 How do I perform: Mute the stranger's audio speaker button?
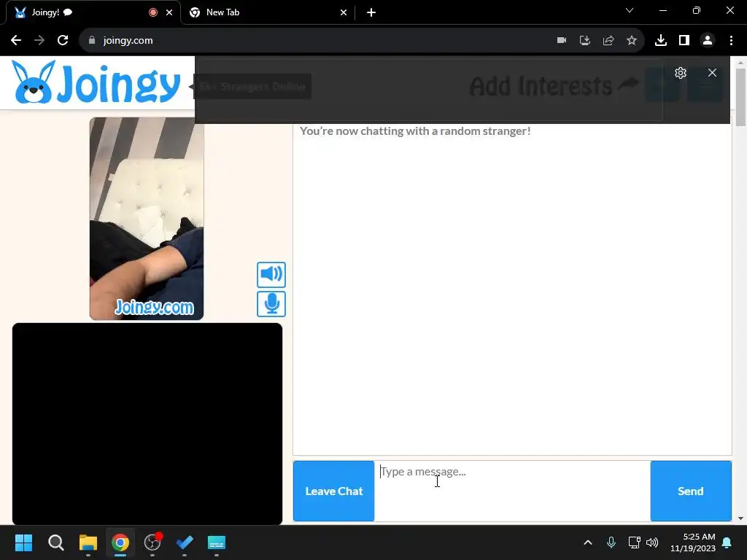(x=271, y=274)
